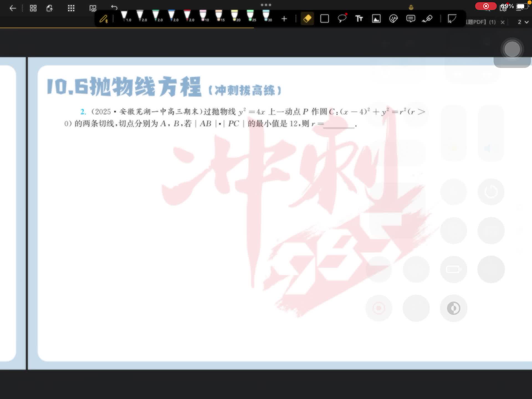The image size is (532, 399).
Task: Close the PDF (1) tab
Action: pyautogui.click(x=503, y=22)
